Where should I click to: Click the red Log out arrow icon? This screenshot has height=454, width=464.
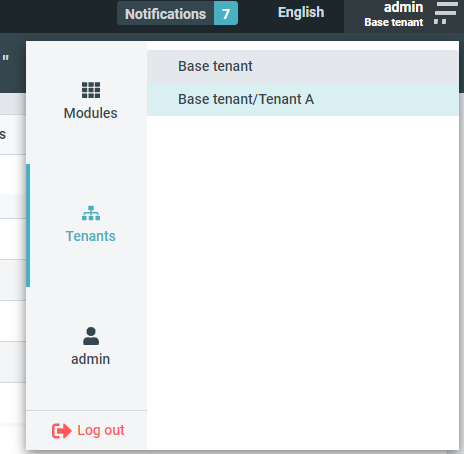(x=62, y=431)
